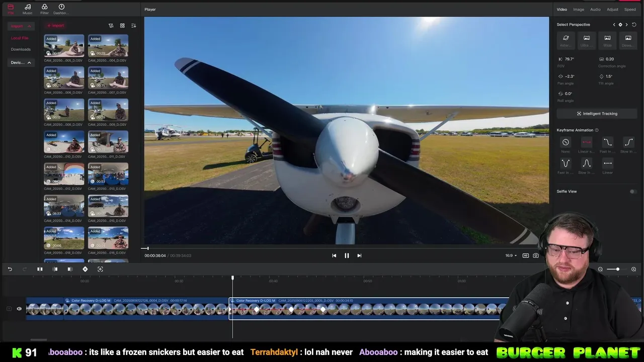
Task: Go to previous perspective keyframe
Action: tap(614, 25)
